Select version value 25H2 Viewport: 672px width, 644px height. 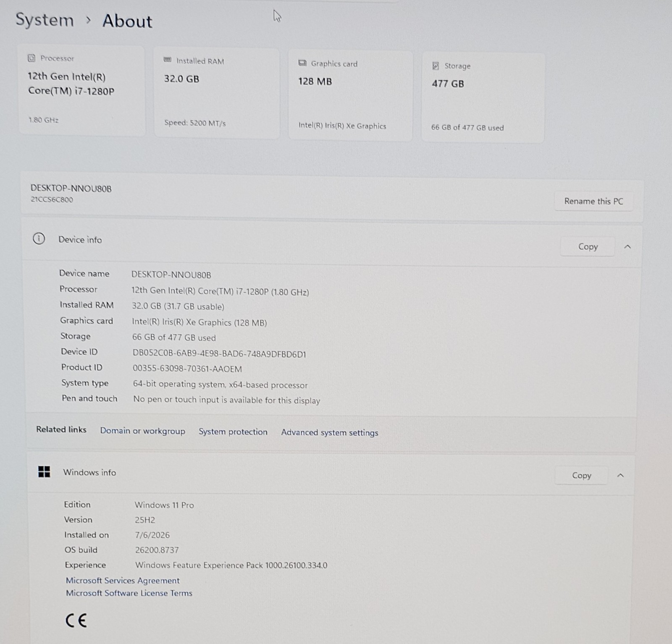145,520
